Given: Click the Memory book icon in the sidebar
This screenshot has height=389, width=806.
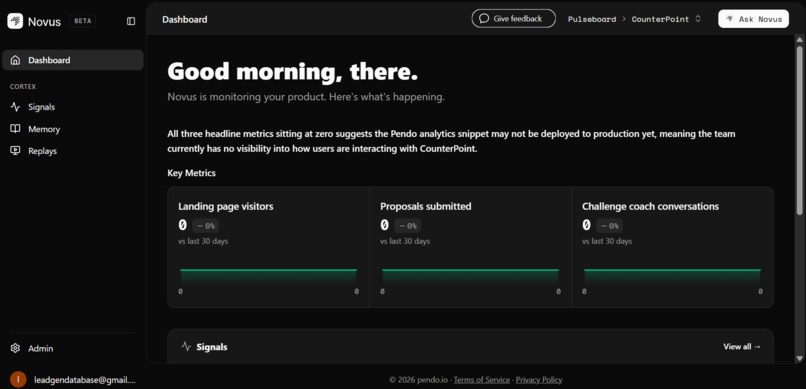Looking at the screenshot, I should [x=15, y=129].
